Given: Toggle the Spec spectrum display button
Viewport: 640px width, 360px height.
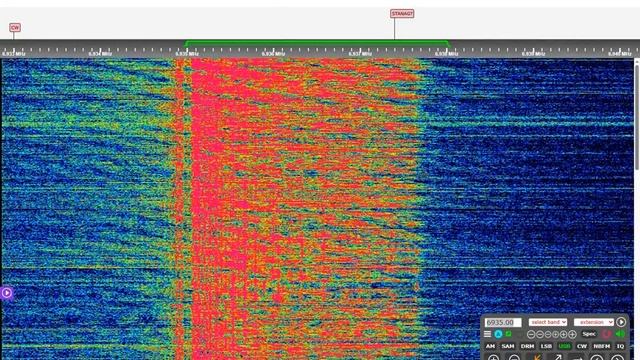Looking at the screenshot, I should 589,334.
